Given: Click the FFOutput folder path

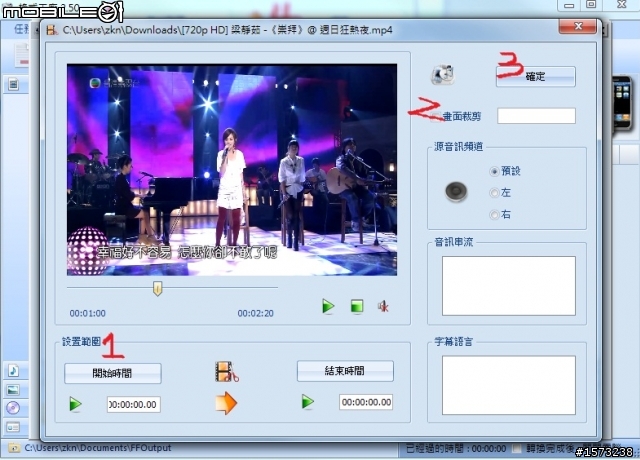Looking at the screenshot, I should coord(98,448).
